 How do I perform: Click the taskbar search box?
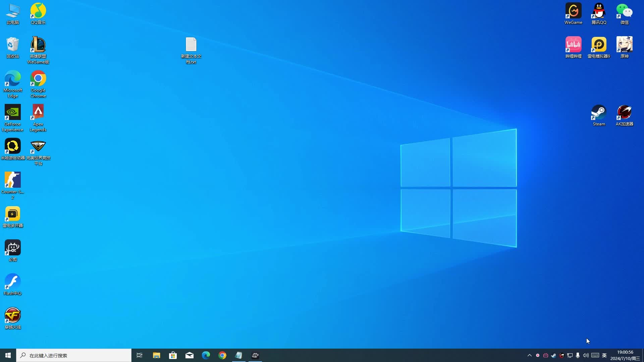pyautogui.click(x=74, y=355)
